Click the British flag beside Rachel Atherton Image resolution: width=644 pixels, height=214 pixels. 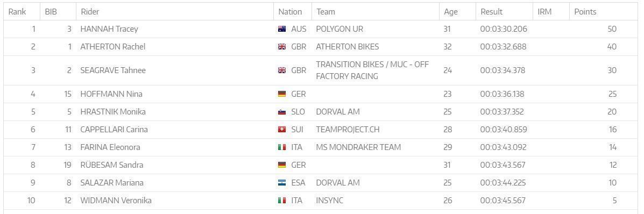click(x=282, y=47)
